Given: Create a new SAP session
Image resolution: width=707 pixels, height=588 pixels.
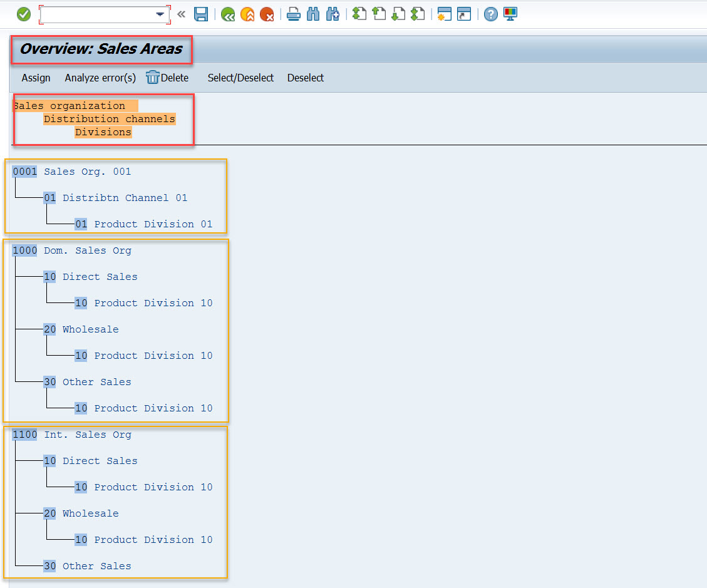Looking at the screenshot, I should (445, 14).
